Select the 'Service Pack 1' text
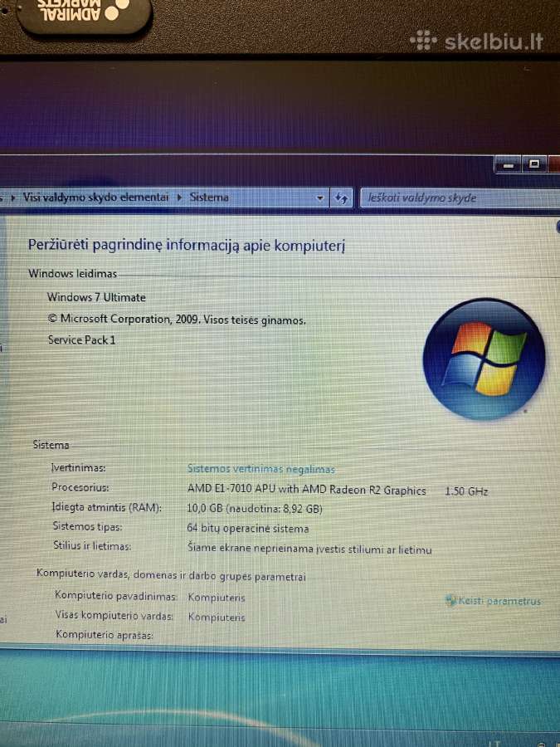 point(81,340)
